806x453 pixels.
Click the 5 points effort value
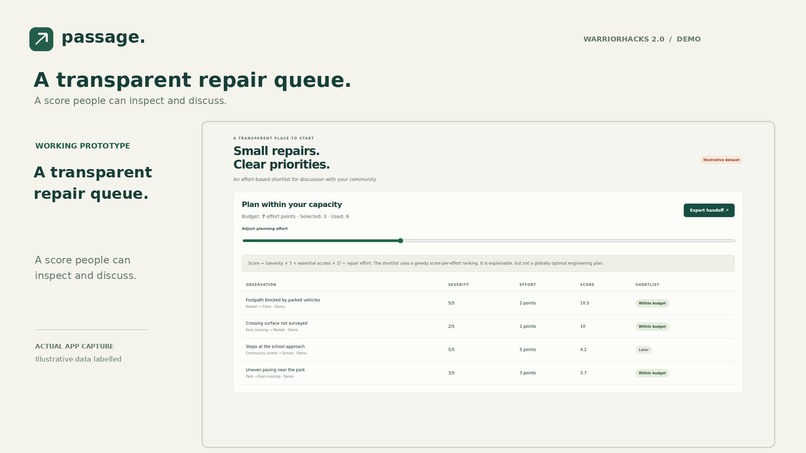pyautogui.click(x=527, y=350)
